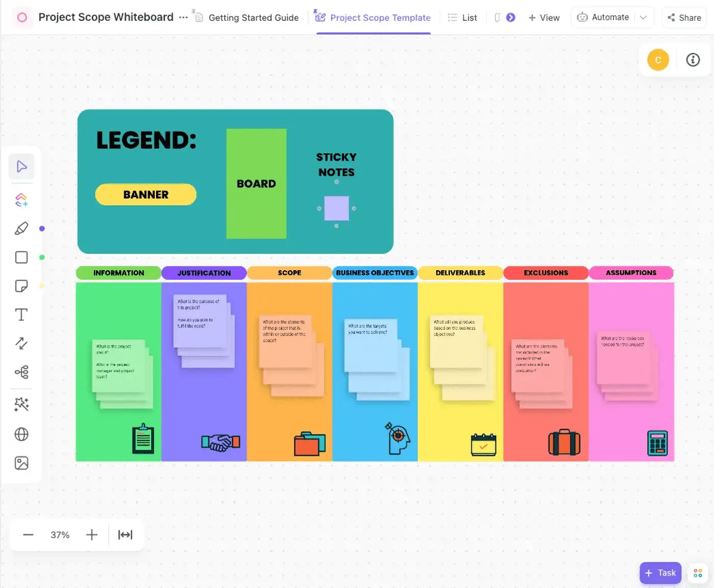Image resolution: width=714 pixels, height=588 pixels.
Task: Select the mind map tool
Action: (x=21, y=373)
